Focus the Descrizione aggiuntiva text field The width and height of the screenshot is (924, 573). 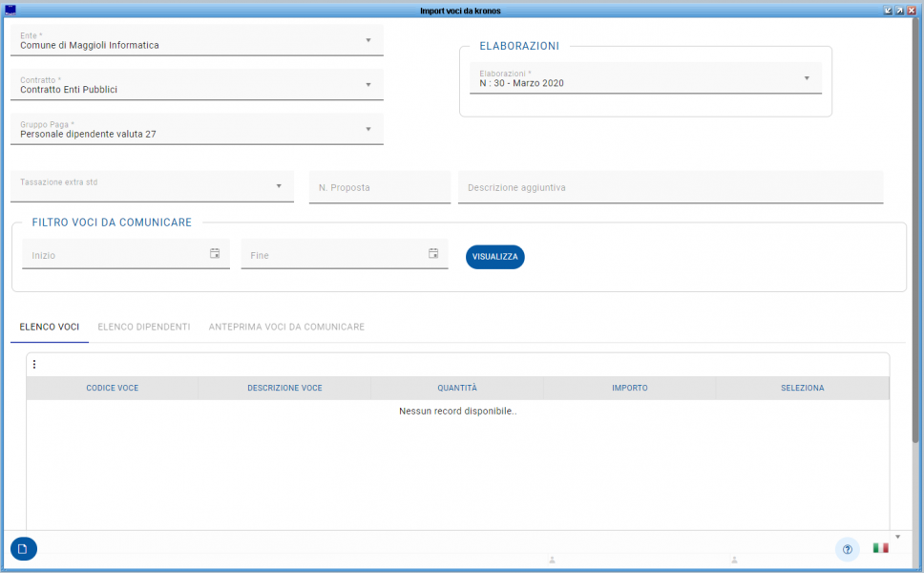[670, 188]
